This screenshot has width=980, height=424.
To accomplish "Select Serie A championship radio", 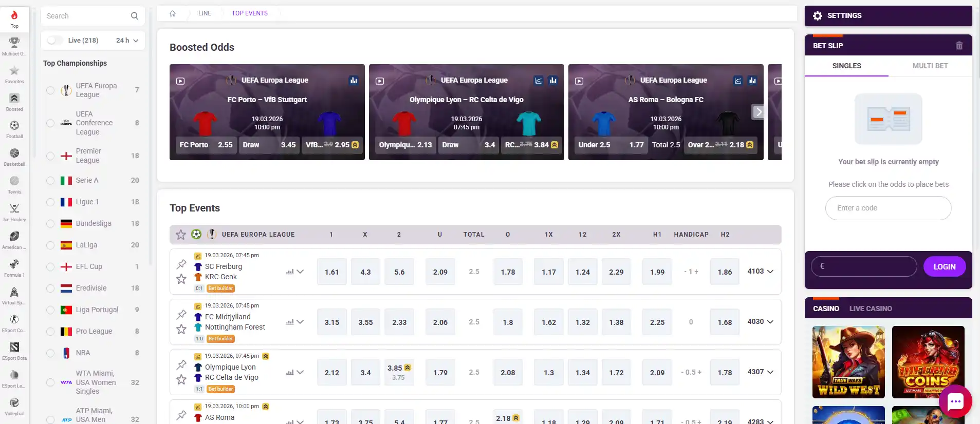I will pyautogui.click(x=50, y=181).
